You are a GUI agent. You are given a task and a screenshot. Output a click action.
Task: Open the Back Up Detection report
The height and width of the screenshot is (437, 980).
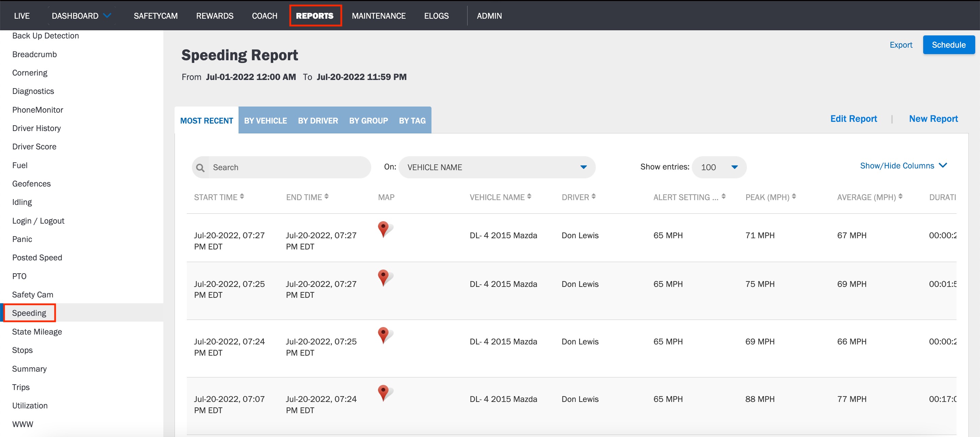point(46,36)
